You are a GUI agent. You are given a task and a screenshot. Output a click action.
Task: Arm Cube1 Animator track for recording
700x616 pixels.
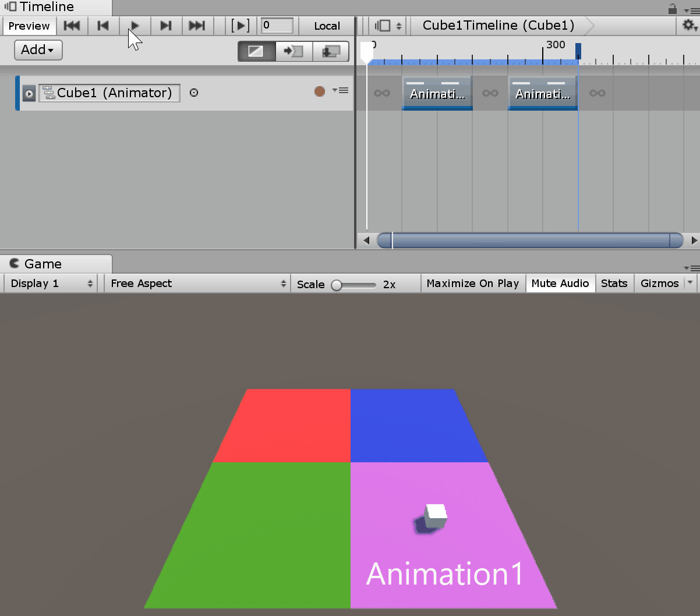(x=319, y=91)
